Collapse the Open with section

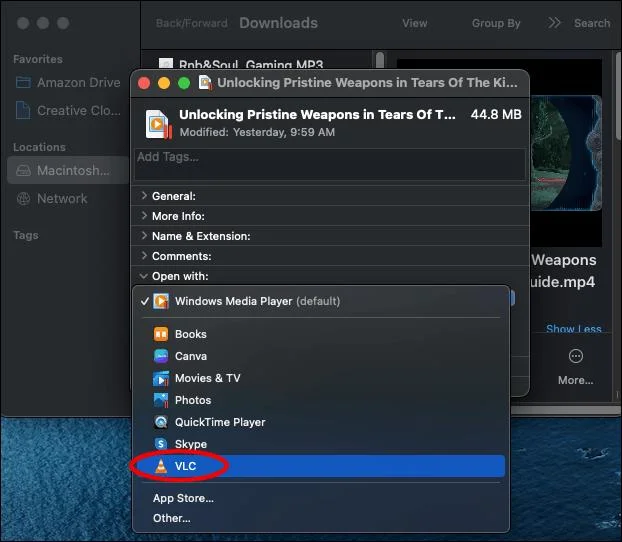(144, 276)
